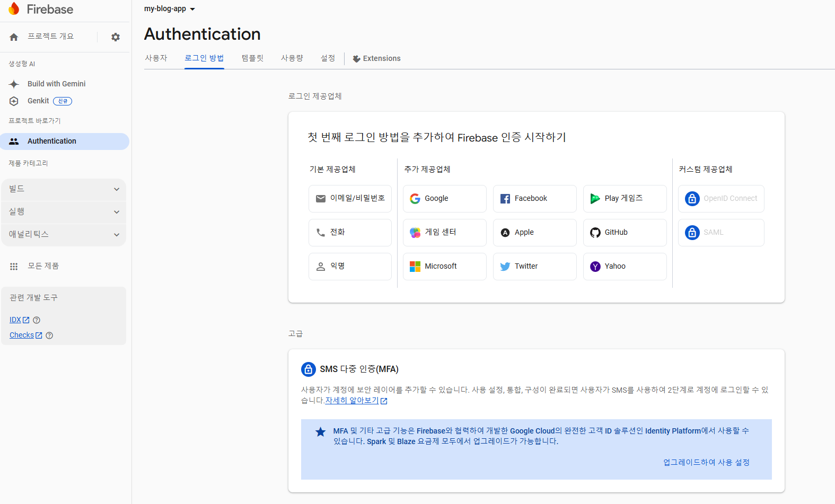835x504 pixels.
Task: Click the 관련 개발 도구 heading
Action: pos(33,298)
